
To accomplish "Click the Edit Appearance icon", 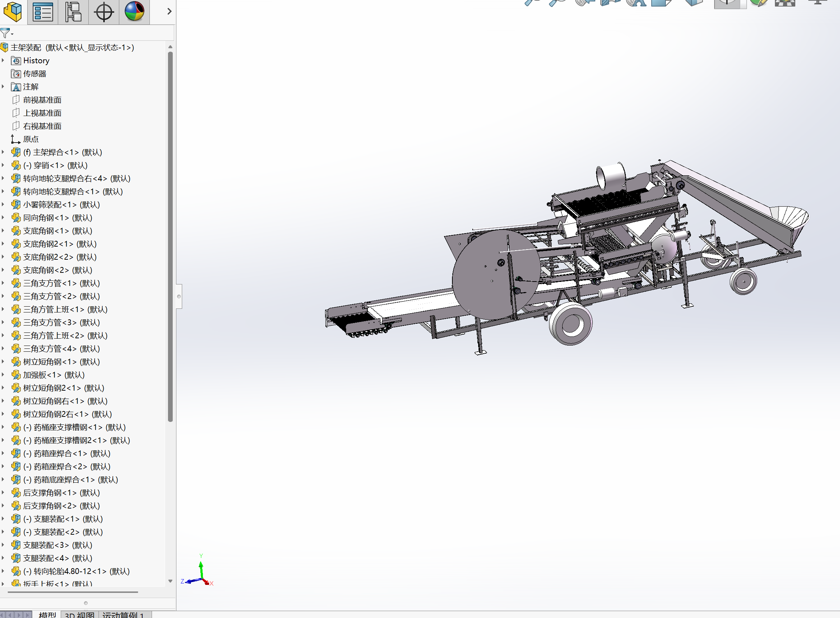I will [759, 3].
